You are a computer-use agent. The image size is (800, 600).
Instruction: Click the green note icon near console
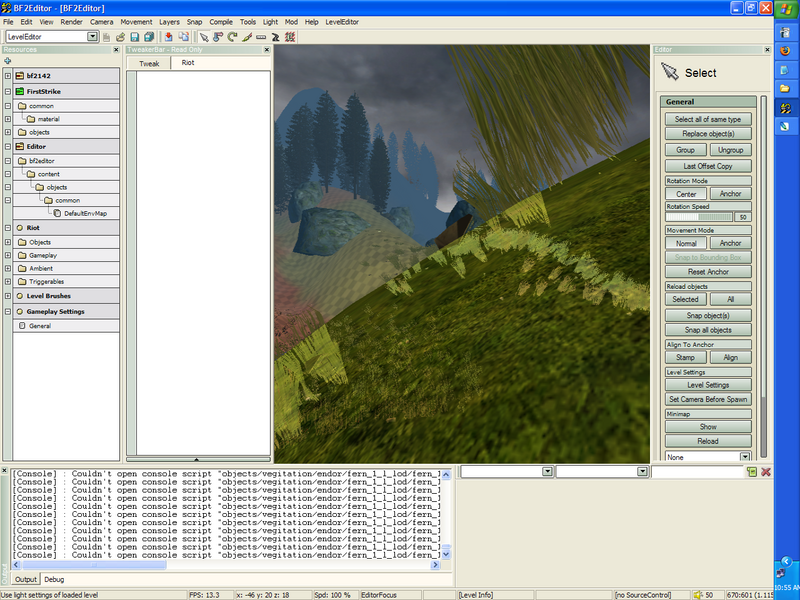[752, 472]
